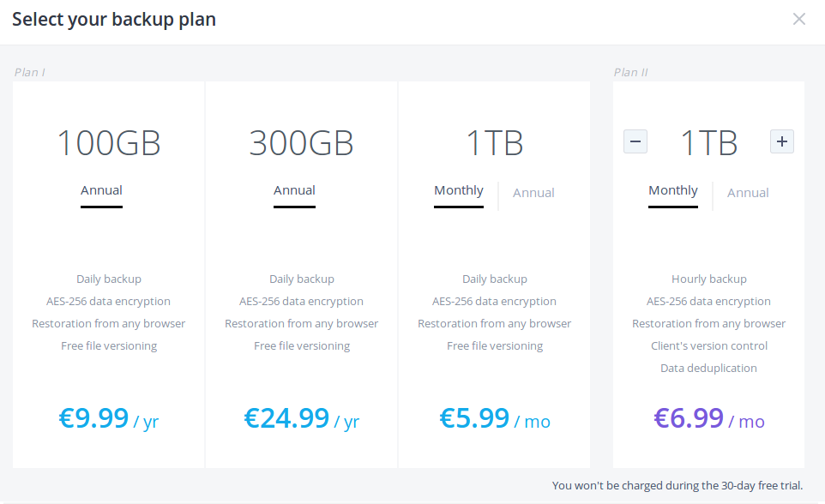Switch Plan I 1TB to Annual billing
The image size is (825, 504).
tap(533, 193)
